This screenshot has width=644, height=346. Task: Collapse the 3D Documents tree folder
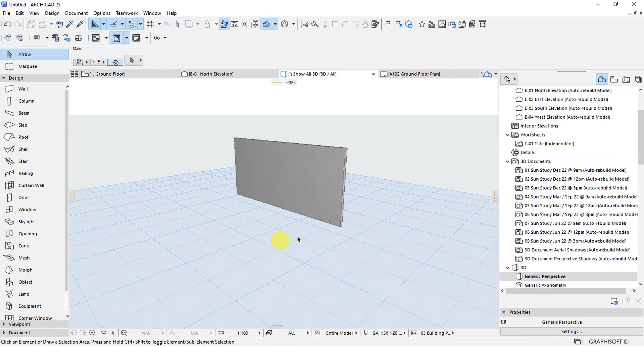pyautogui.click(x=507, y=161)
